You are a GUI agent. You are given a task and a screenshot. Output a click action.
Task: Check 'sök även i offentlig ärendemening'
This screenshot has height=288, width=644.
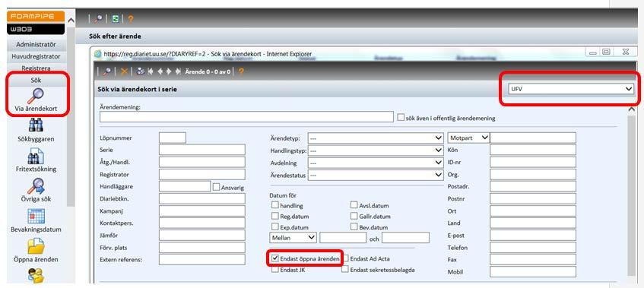[x=401, y=117]
